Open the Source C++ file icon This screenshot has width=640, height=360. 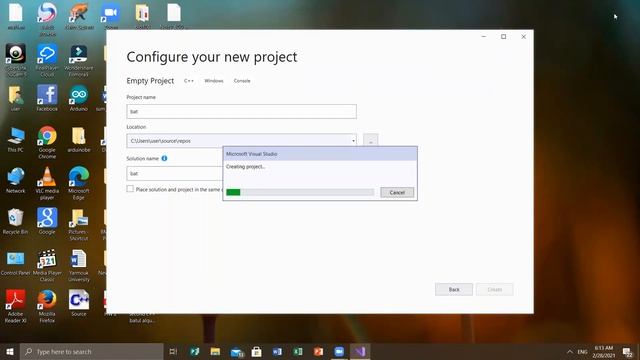click(78, 303)
